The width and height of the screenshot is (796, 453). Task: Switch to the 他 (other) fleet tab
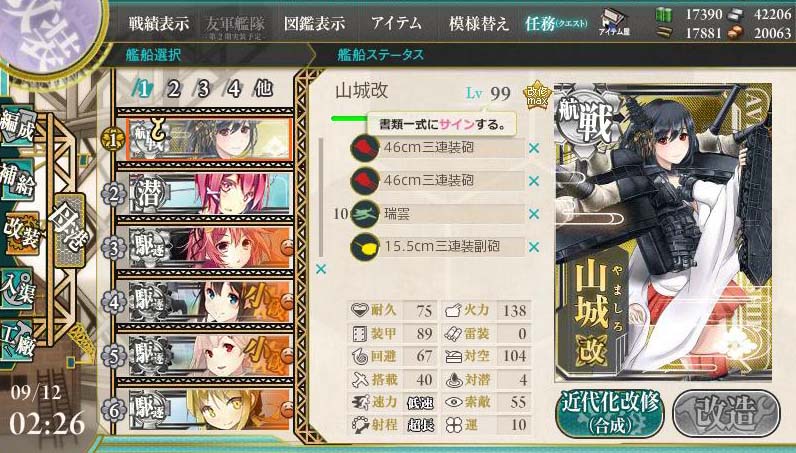[x=262, y=89]
